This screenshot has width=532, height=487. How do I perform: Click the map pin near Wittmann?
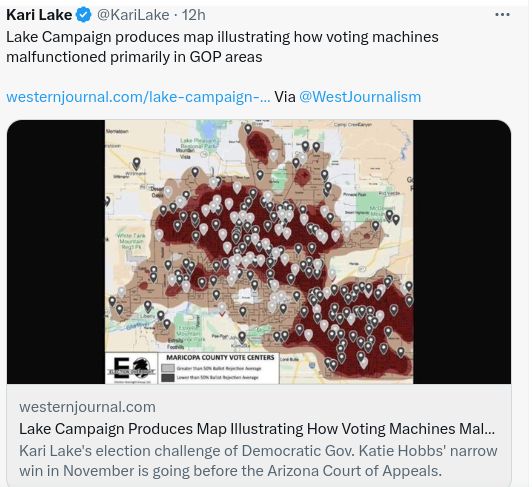[x=136, y=163]
